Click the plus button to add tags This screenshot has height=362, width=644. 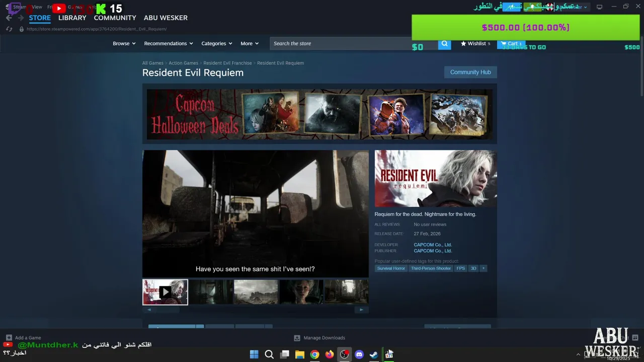click(483, 268)
